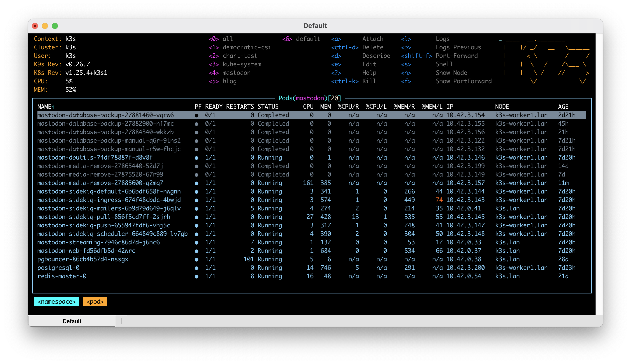
Task: Click the AGE column header
Action: pyautogui.click(x=563, y=107)
